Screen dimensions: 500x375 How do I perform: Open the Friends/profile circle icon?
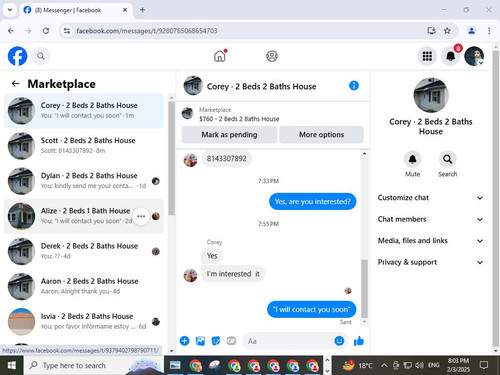pyautogui.click(x=272, y=56)
